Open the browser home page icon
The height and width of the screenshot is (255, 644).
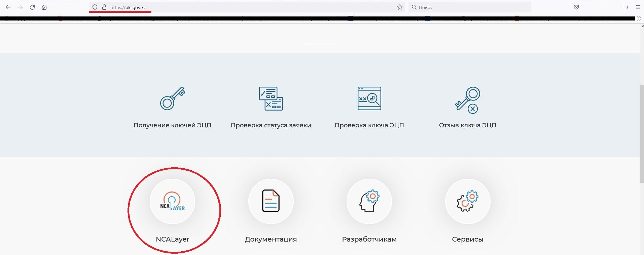[44, 7]
